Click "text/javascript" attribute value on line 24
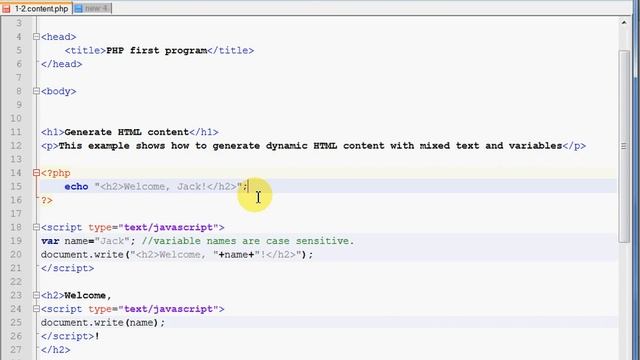Screen dimensions: 640x360 click(x=169, y=309)
